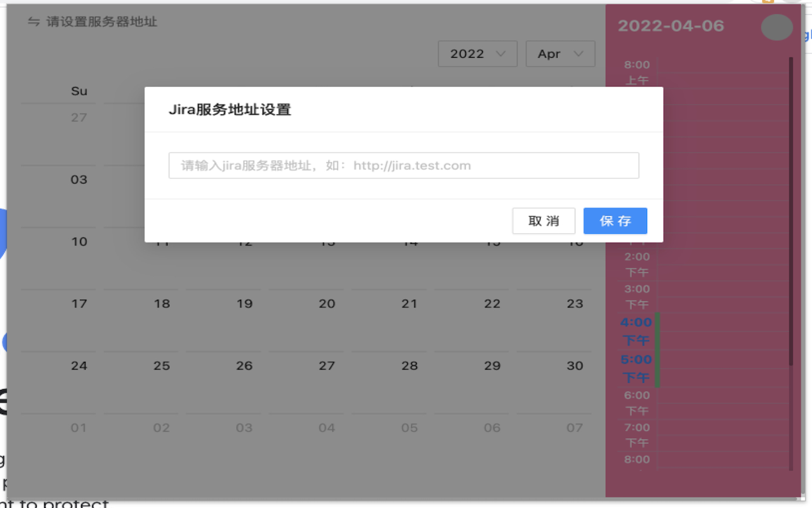Select date 10 on the calendar
Viewport: 812px width, 508px height.
pos(79,242)
